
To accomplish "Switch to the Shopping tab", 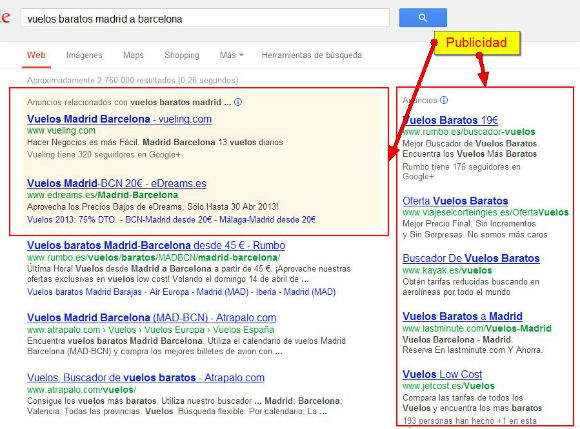I will (182, 55).
